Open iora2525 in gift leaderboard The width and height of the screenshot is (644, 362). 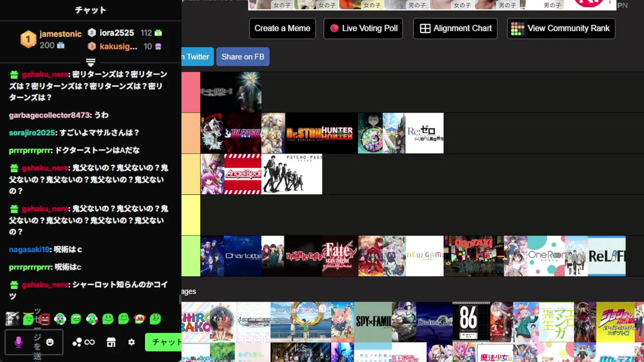pyautogui.click(x=117, y=33)
